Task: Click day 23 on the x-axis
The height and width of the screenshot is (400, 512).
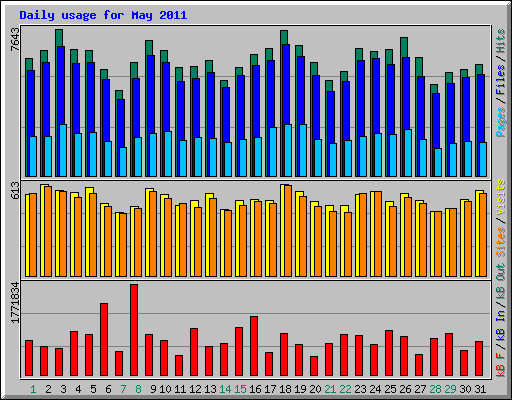Action: coord(360,389)
